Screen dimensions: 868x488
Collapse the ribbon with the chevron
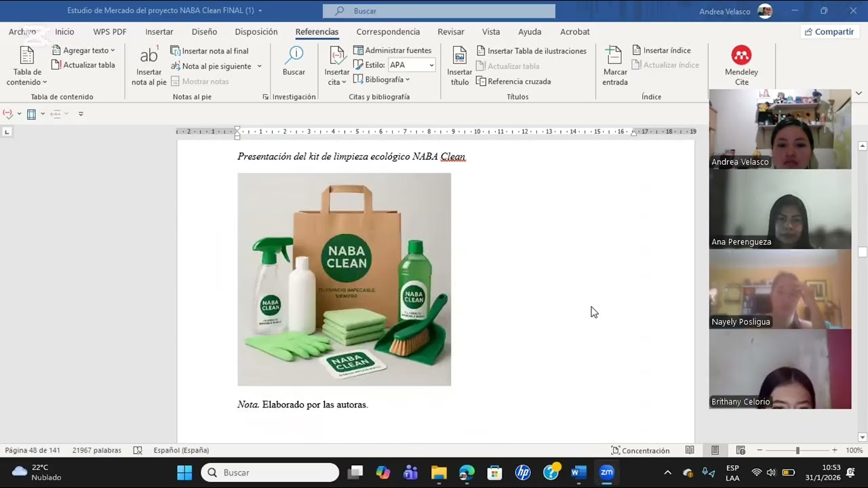tap(859, 94)
